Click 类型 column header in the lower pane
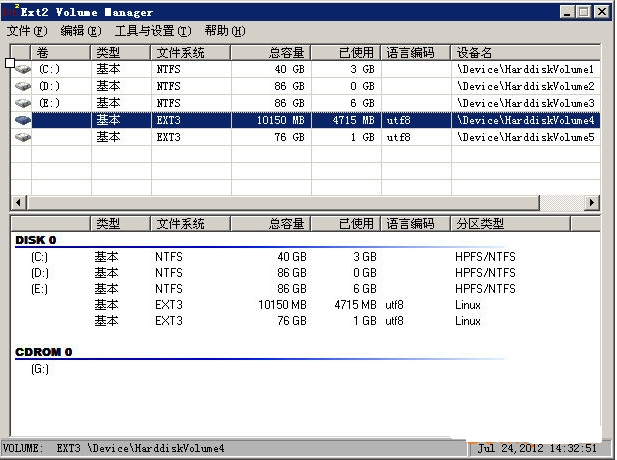Image resolution: width=617 pixels, height=460 pixels. [121, 224]
